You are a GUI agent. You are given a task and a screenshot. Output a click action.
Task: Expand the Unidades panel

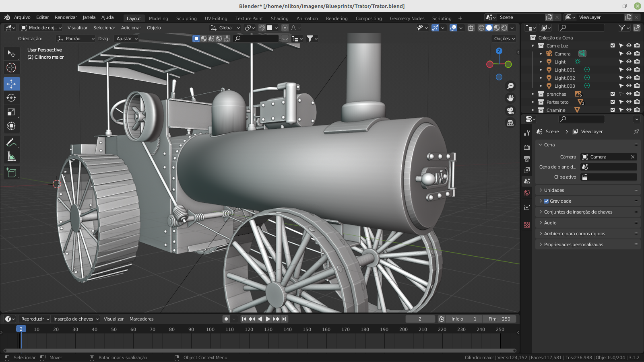click(x=554, y=190)
